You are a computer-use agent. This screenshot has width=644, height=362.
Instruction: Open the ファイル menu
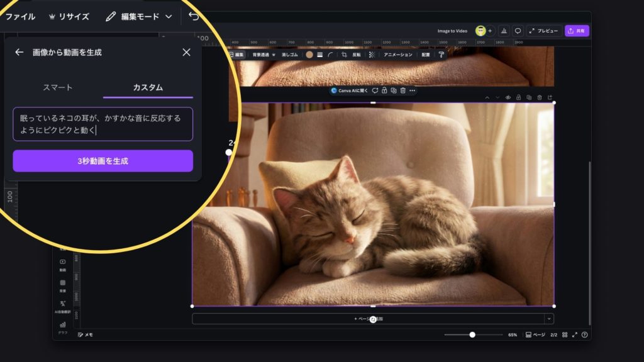pos(20,17)
